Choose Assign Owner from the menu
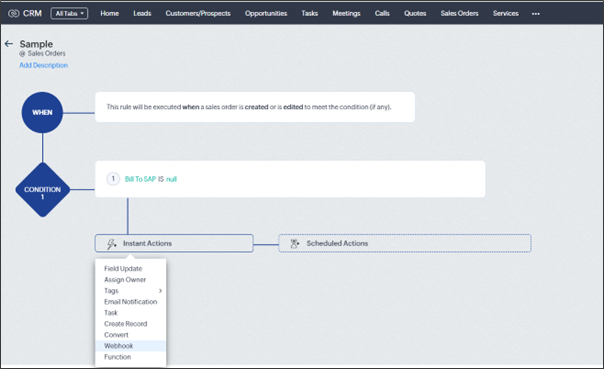The image size is (604, 369). click(x=131, y=280)
